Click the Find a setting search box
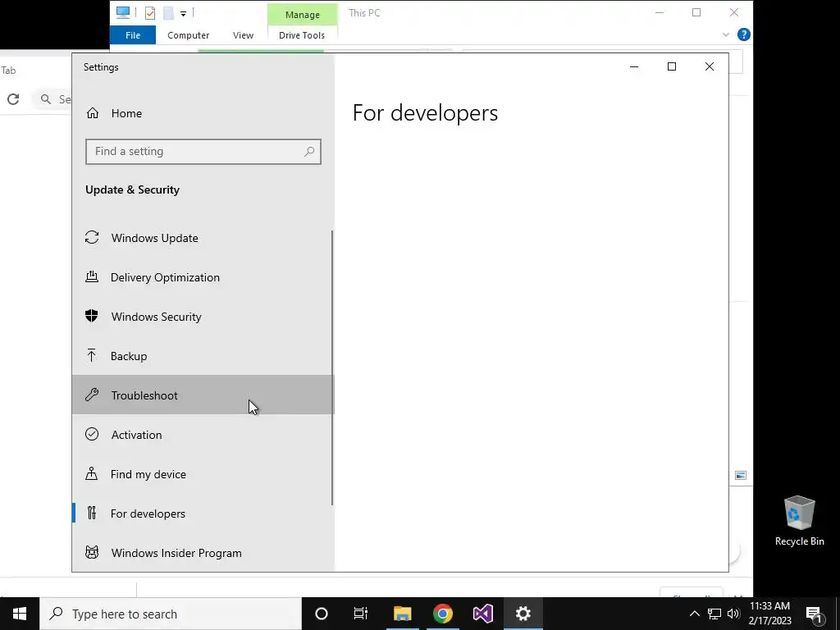840x630 pixels. [203, 152]
